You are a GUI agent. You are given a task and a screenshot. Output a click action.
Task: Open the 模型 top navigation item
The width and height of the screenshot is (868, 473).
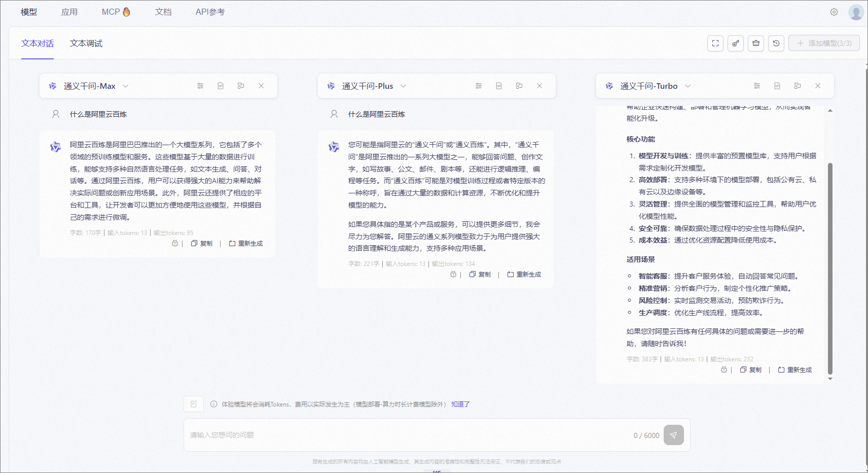(x=29, y=12)
